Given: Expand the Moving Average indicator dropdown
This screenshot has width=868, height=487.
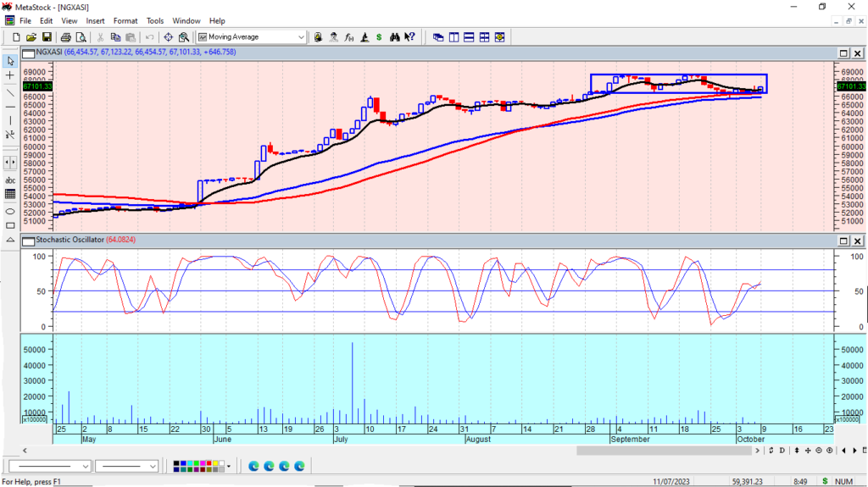Looking at the screenshot, I should [x=301, y=37].
